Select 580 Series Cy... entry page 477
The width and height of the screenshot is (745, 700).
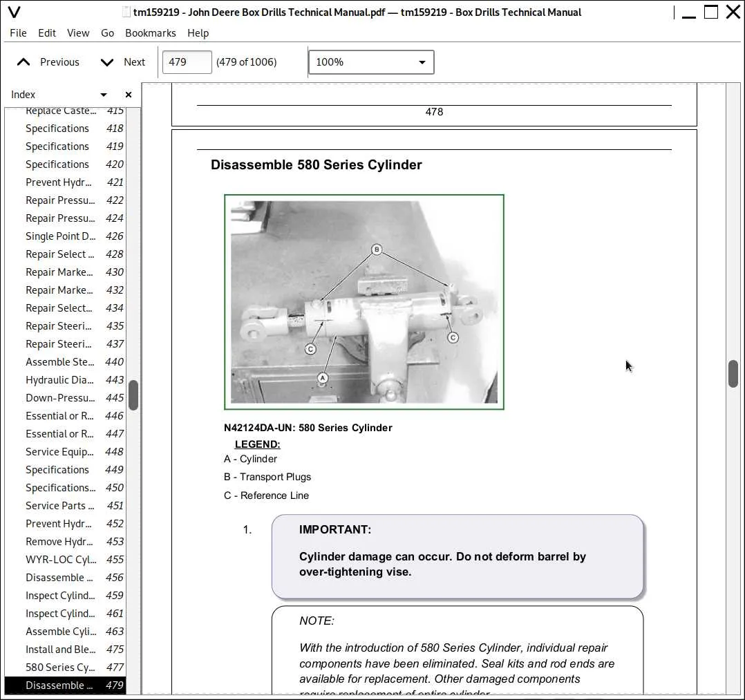pos(74,668)
